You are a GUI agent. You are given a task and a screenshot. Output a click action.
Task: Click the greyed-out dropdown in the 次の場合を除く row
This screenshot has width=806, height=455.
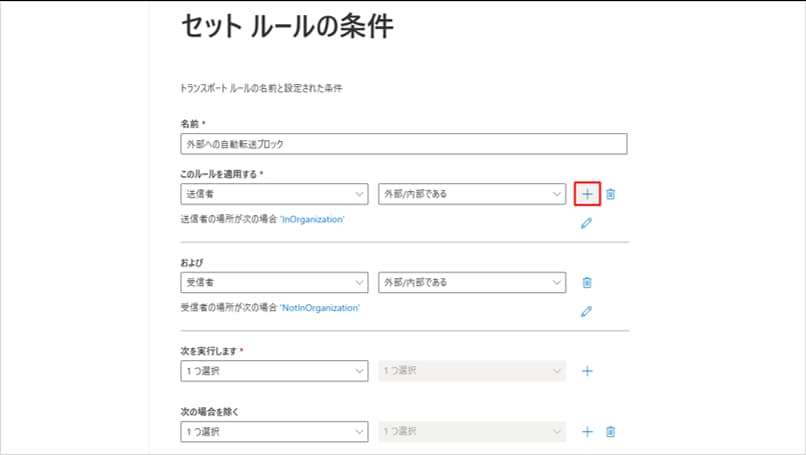point(472,432)
